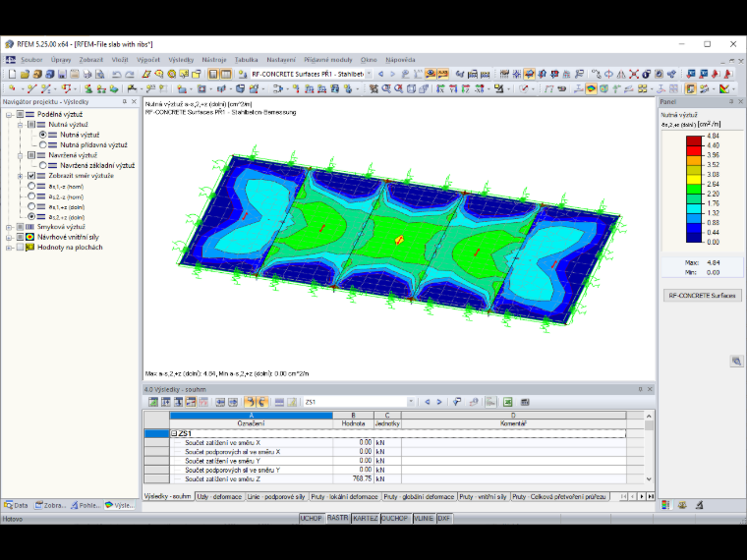Image resolution: width=747 pixels, height=560 pixels.
Task: Select a-s,2,+z (dolní) radio option
Action: (x=31, y=217)
